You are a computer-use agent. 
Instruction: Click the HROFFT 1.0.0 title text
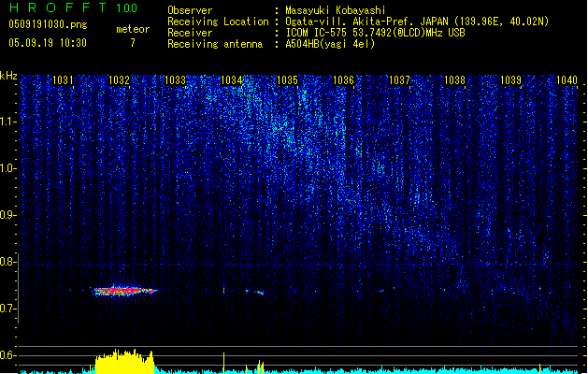tap(73, 7)
